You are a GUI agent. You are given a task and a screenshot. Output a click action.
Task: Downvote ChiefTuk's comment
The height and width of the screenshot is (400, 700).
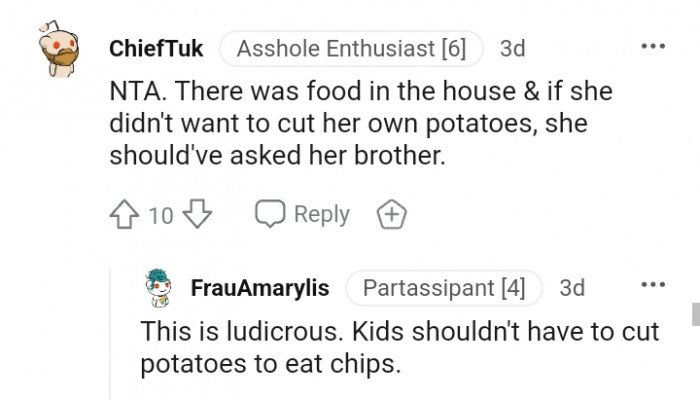pos(199,214)
